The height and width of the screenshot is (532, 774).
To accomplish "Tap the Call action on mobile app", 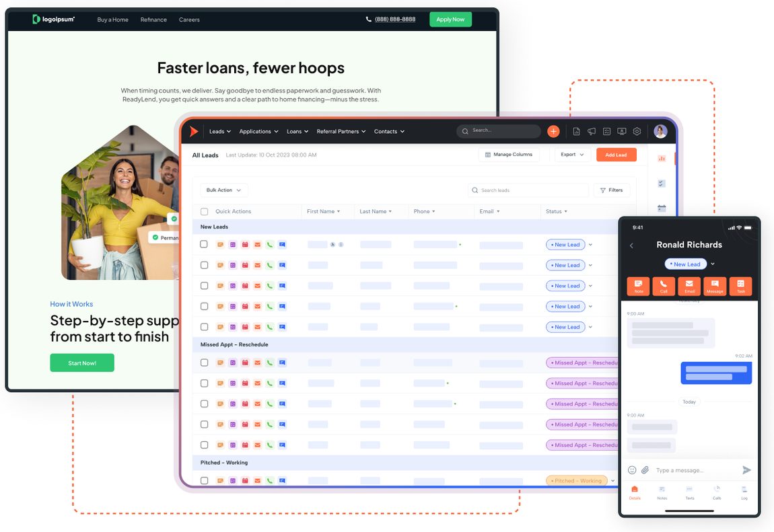I will [x=664, y=286].
